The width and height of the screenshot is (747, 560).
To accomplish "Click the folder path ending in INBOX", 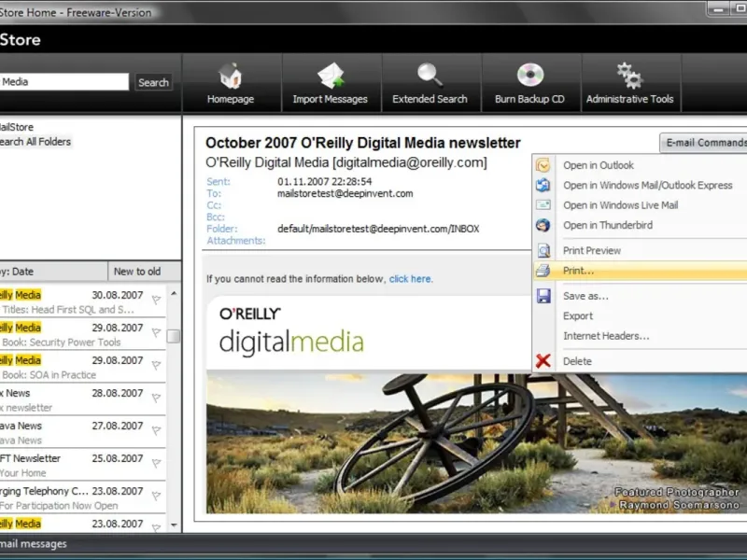I will tap(378, 229).
